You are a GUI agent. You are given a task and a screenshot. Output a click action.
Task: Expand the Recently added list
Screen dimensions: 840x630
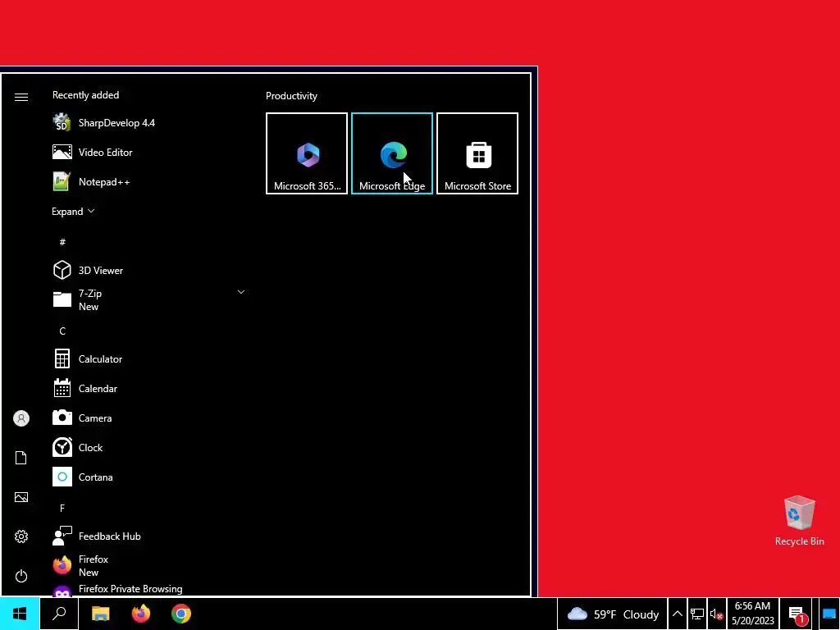click(x=73, y=211)
